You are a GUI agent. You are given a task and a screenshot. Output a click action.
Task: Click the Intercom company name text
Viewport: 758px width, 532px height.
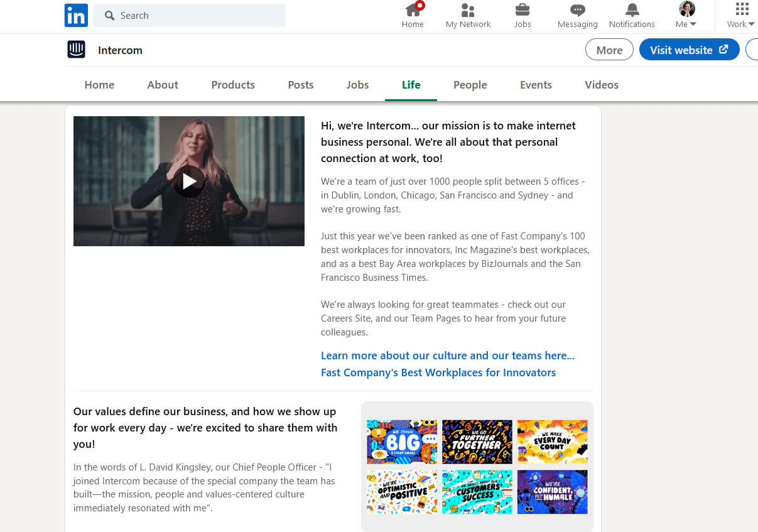tap(120, 50)
